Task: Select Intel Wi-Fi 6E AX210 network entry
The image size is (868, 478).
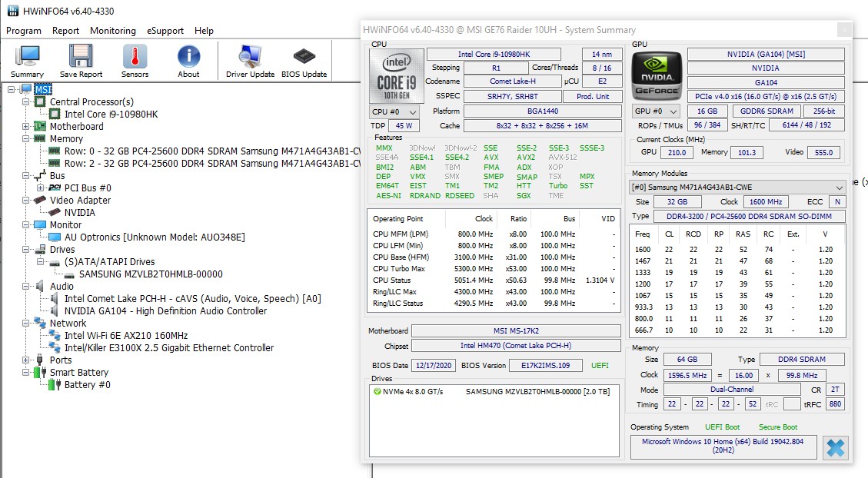Action: coord(126,336)
